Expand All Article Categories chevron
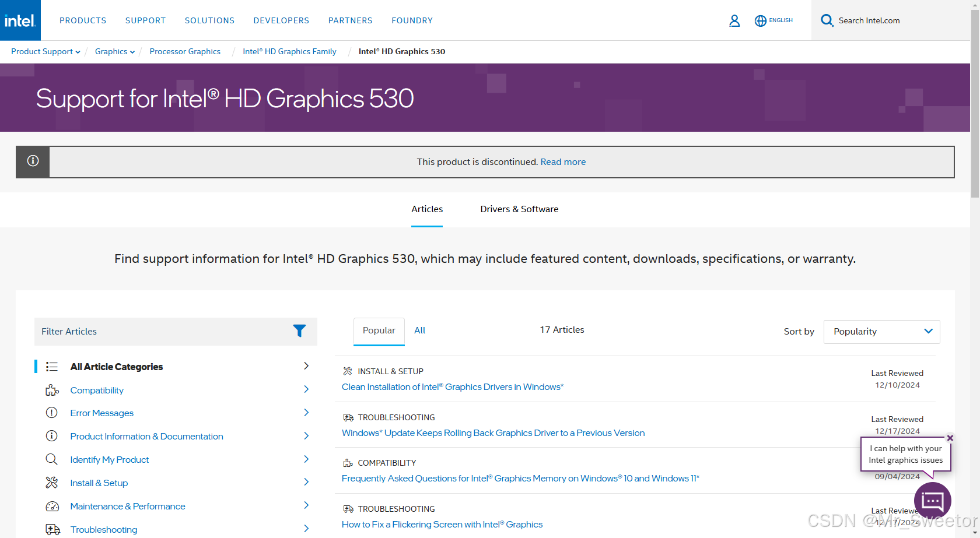 coord(306,366)
